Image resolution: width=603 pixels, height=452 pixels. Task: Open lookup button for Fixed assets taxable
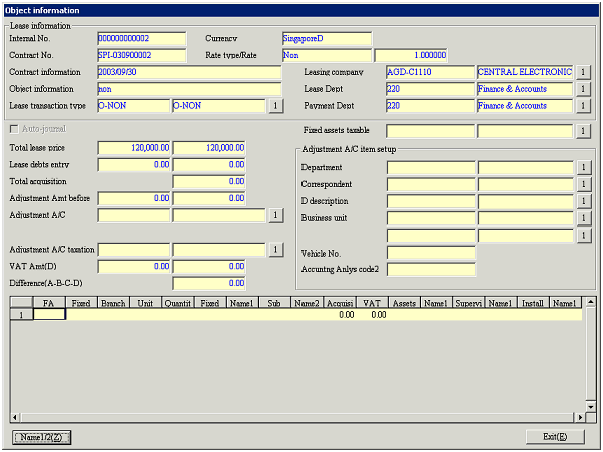coord(583,131)
